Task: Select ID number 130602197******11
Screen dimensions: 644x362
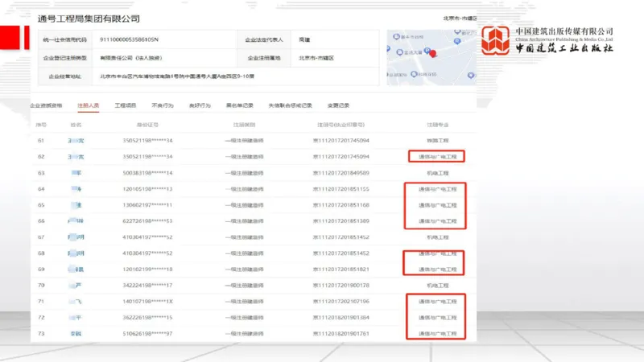Action: click(x=147, y=205)
